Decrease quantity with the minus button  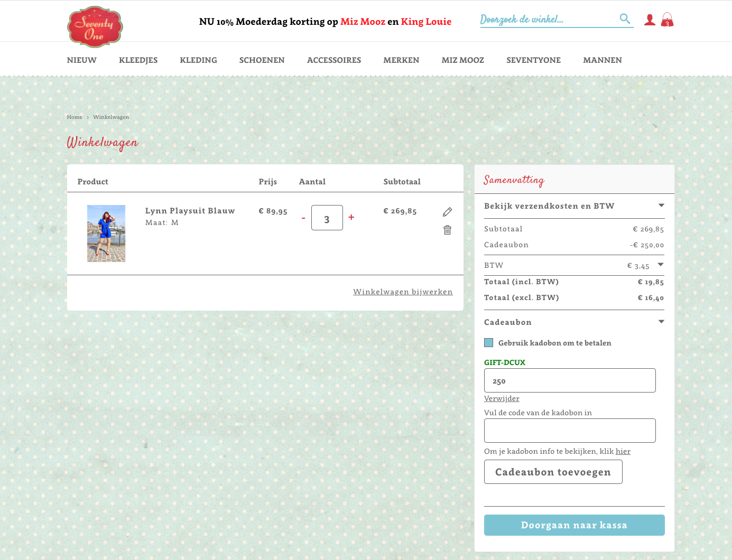point(303,218)
